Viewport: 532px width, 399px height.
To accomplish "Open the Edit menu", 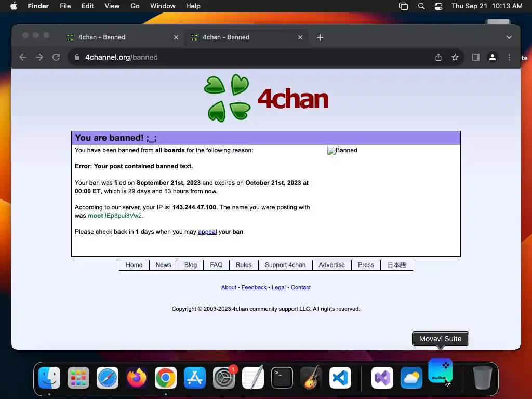I will coord(87,6).
